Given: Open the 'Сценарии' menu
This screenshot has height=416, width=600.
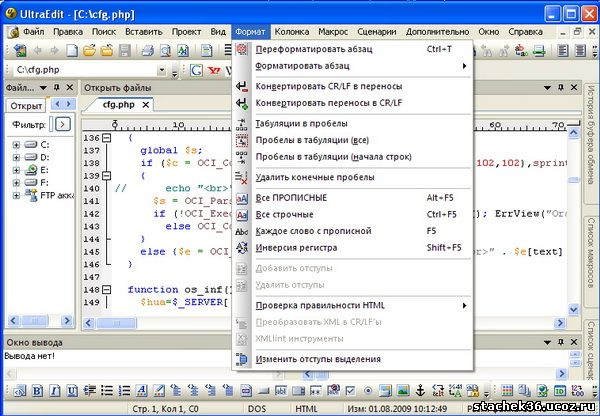Looking at the screenshot, I should (x=377, y=32).
